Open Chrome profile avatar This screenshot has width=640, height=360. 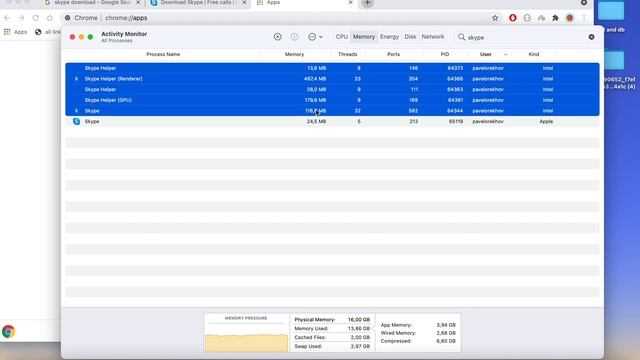point(570,18)
